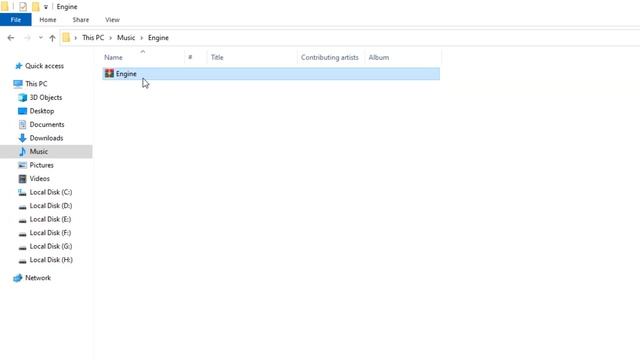640x360 pixels.
Task: Click the Music note icon
Action: pyautogui.click(x=22, y=151)
